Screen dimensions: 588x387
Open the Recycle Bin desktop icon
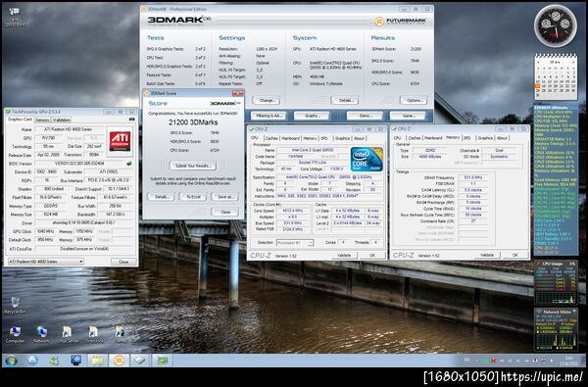15,306
